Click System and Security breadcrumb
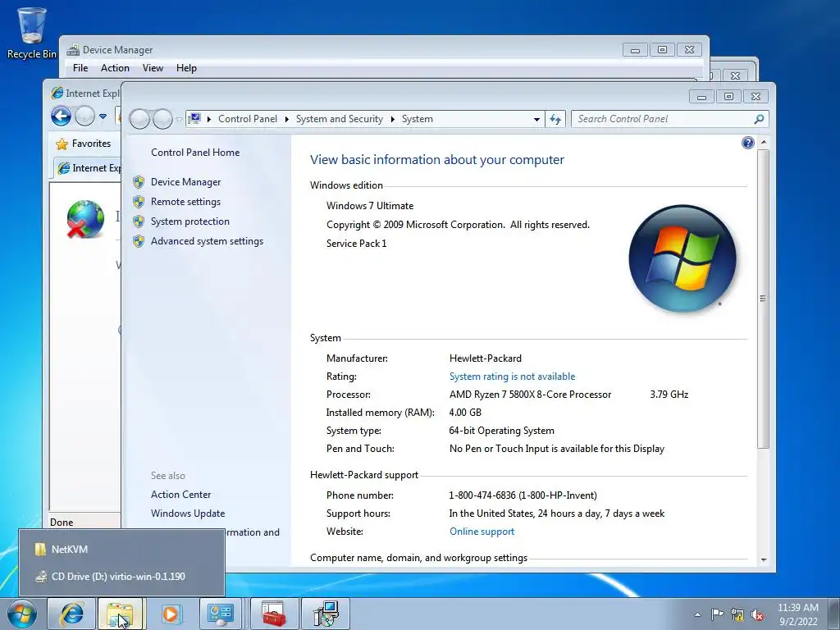This screenshot has height=630, width=840. 339,119
